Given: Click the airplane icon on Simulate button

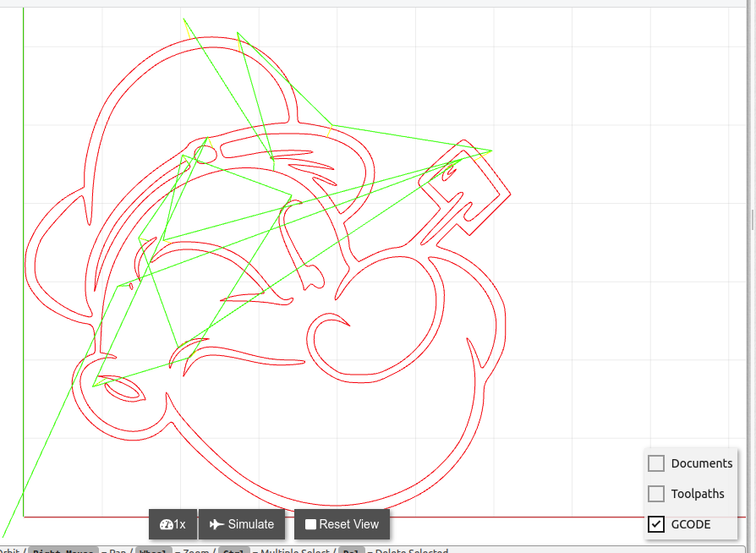Looking at the screenshot, I should pos(216,524).
